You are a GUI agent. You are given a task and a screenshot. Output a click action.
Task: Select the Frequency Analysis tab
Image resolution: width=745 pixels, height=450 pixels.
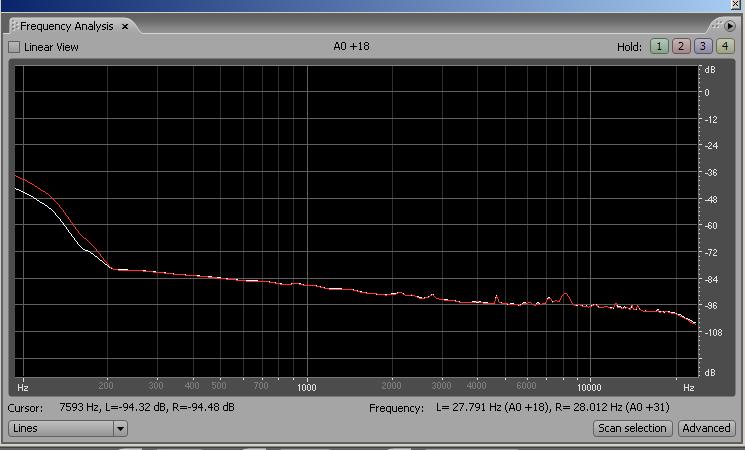(67, 26)
